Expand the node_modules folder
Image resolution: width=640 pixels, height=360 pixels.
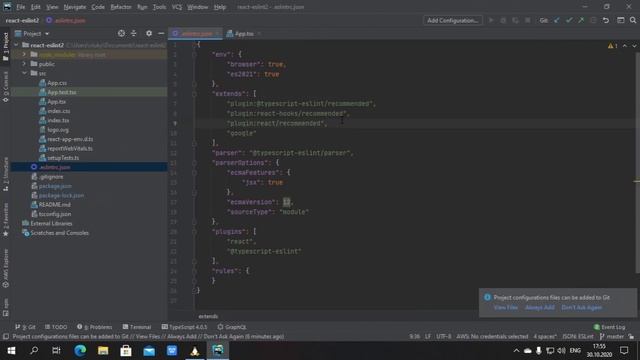[24, 54]
